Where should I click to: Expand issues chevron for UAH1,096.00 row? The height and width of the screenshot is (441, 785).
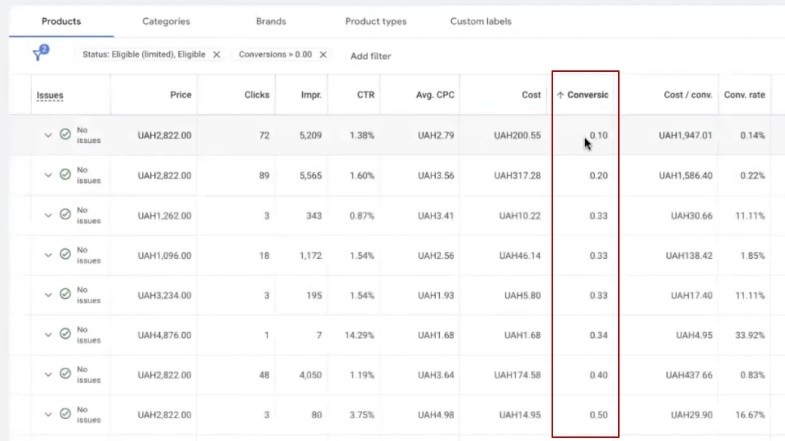(x=48, y=254)
